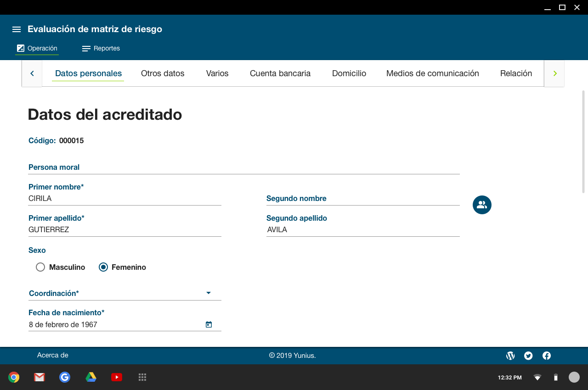Select the Masculino radio button
Screen dimensions: 588x390
tap(40, 267)
